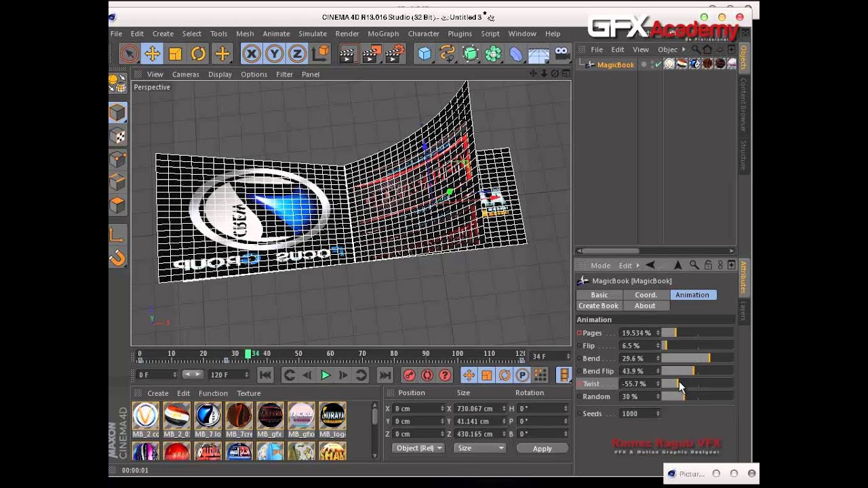The image size is (868, 488).
Task: Add a Cube primitive object
Action: (x=425, y=54)
